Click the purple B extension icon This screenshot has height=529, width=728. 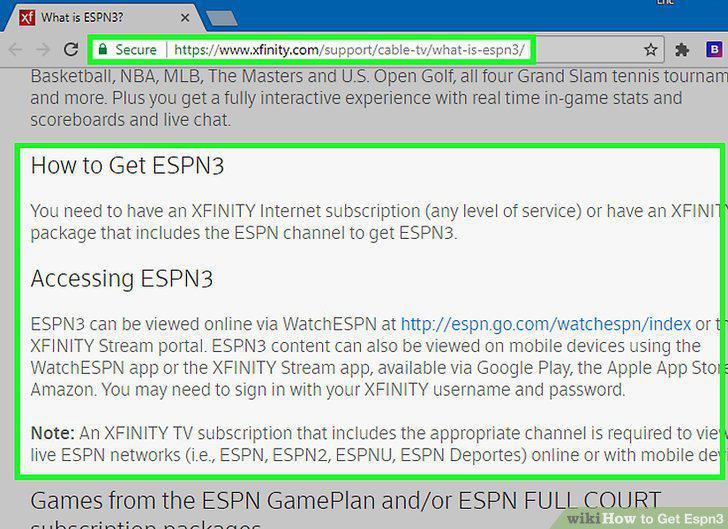[x=714, y=49]
